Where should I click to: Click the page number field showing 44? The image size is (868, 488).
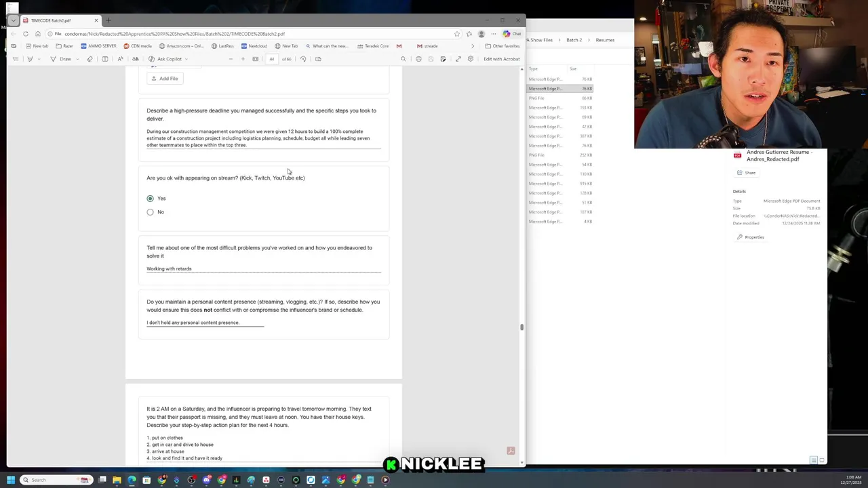272,59
